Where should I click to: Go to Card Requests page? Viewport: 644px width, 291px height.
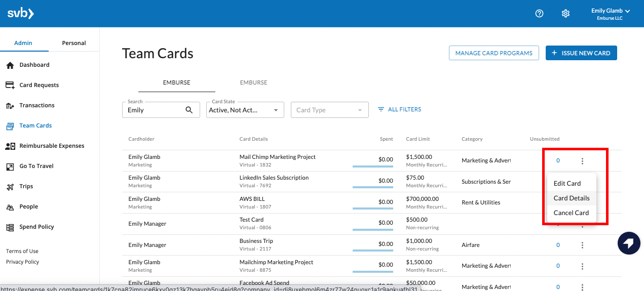[x=39, y=85]
